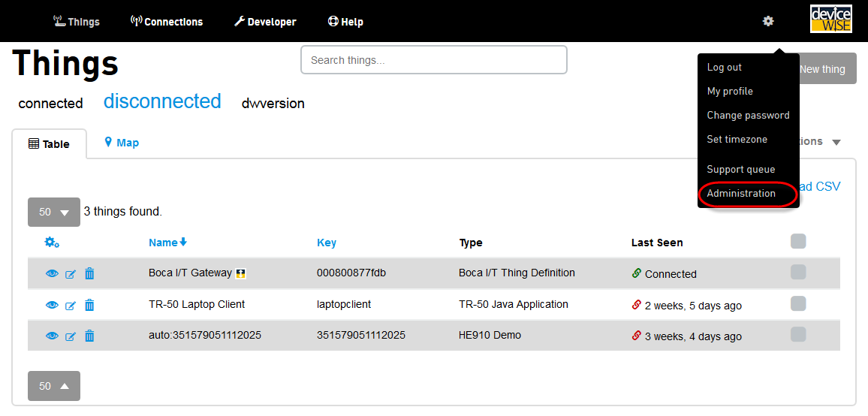868x416 pixels.
Task: Click the column settings gears icon
Action: (x=52, y=242)
